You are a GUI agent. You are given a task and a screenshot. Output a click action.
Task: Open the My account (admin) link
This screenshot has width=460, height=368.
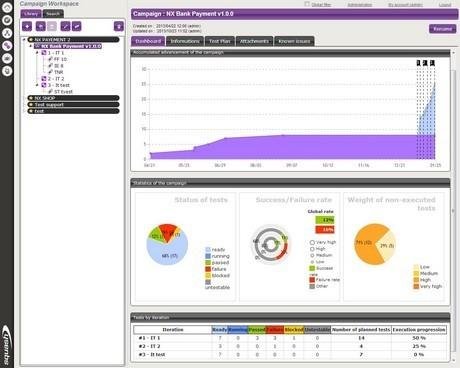(x=405, y=5)
